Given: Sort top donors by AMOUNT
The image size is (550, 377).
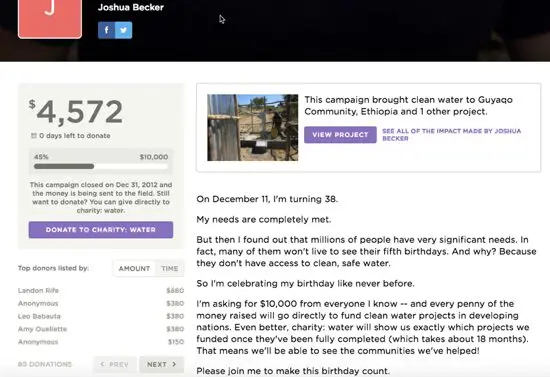Looking at the screenshot, I should pos(134,269).
